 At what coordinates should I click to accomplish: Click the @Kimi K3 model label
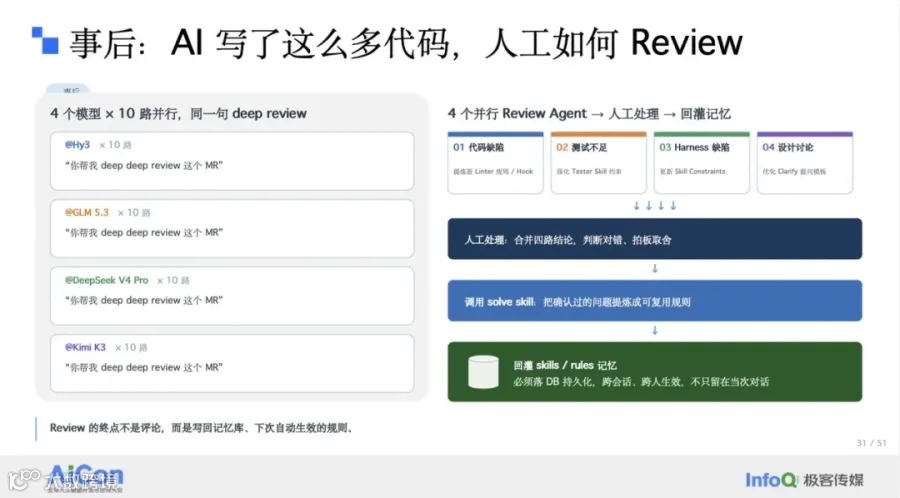(85, 347)
